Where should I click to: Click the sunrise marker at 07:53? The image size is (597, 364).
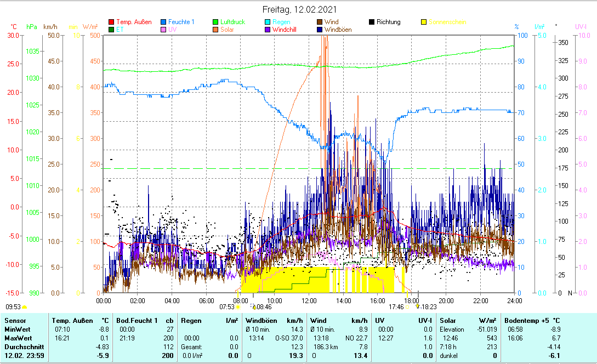(238, 308)
